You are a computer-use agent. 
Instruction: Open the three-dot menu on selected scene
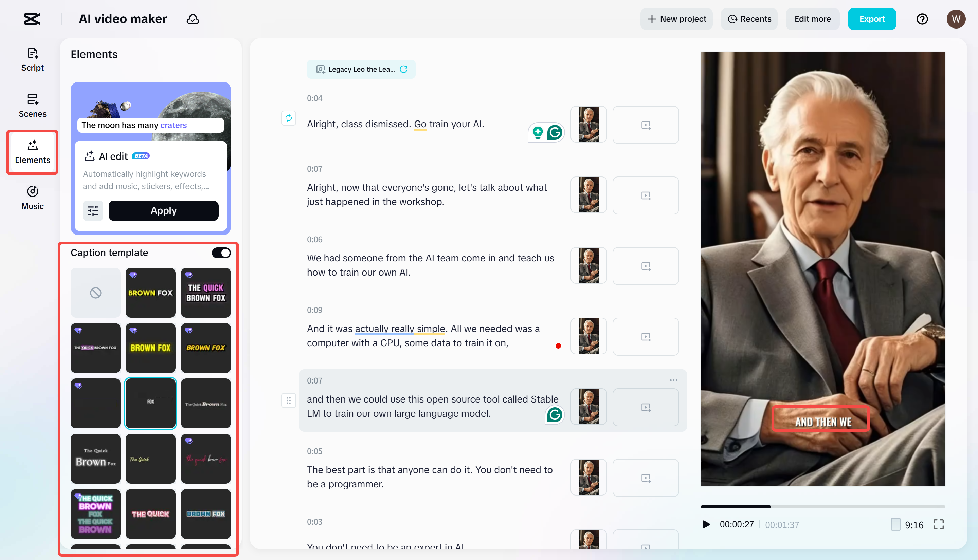(673, 380)
